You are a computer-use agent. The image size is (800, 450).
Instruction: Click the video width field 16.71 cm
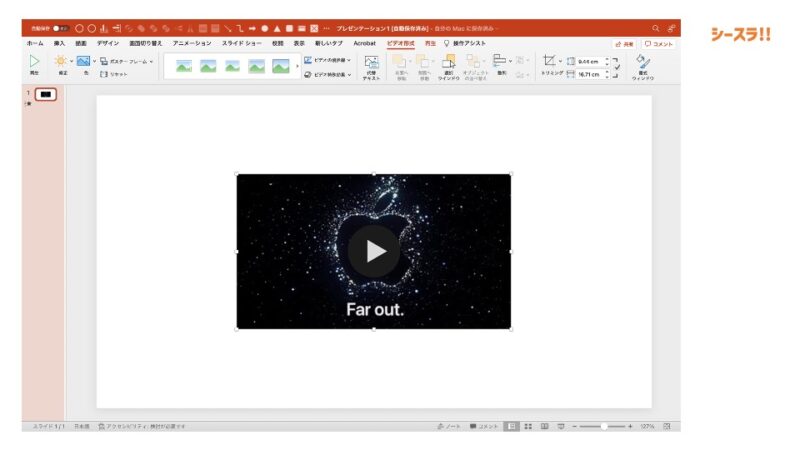click(x=590, y=74)
